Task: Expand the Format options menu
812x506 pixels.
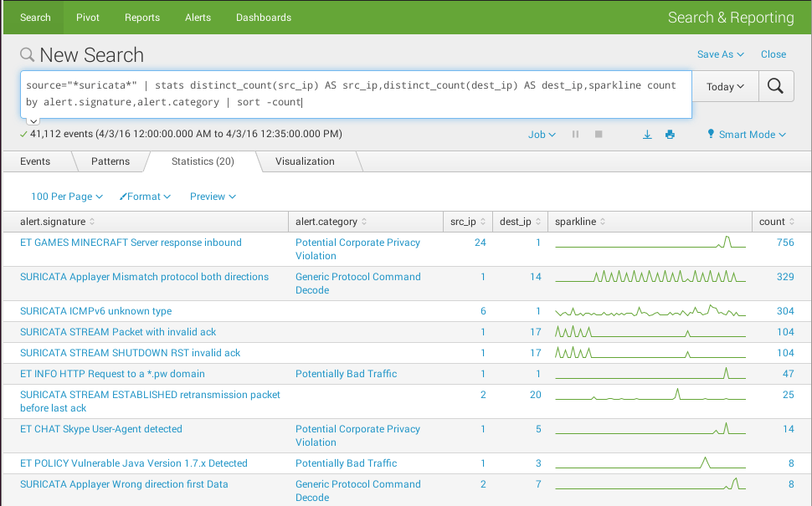Action: 145,197
